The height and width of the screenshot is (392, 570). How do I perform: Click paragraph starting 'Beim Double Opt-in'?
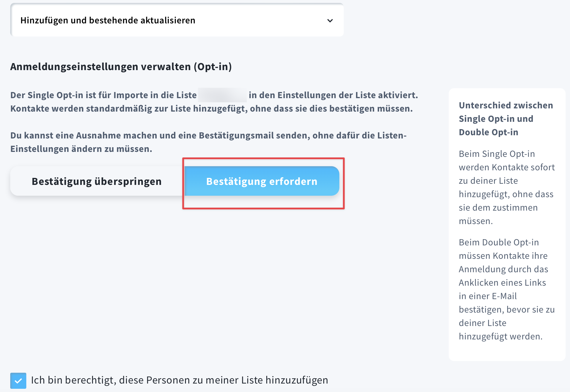[507, 289]
